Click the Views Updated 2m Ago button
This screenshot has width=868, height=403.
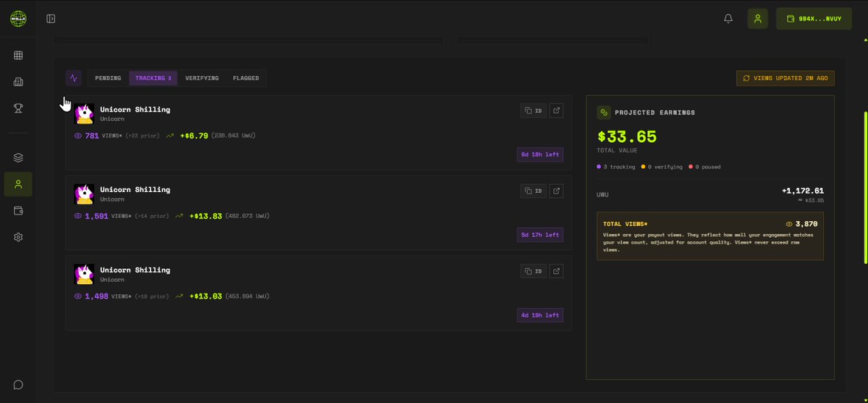click(x=785, y=78)
